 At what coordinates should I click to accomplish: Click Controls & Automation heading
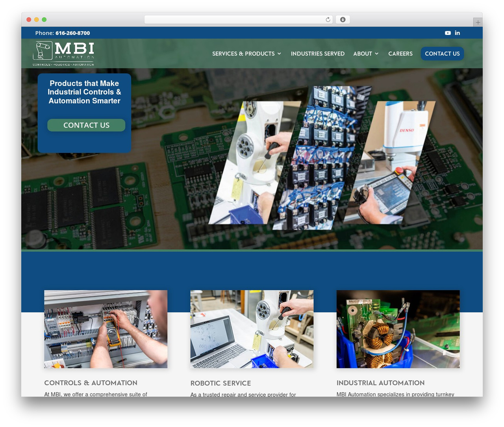(91, 383)
